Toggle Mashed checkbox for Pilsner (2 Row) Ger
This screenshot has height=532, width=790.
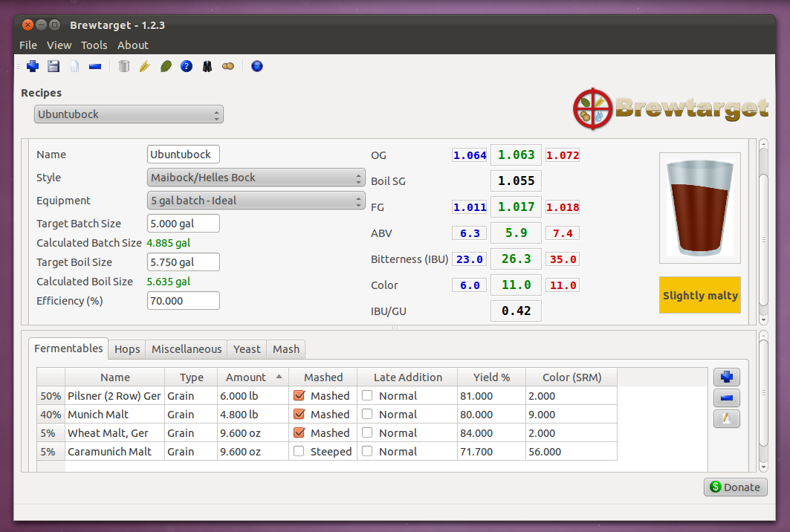click(x=300, y=395)
